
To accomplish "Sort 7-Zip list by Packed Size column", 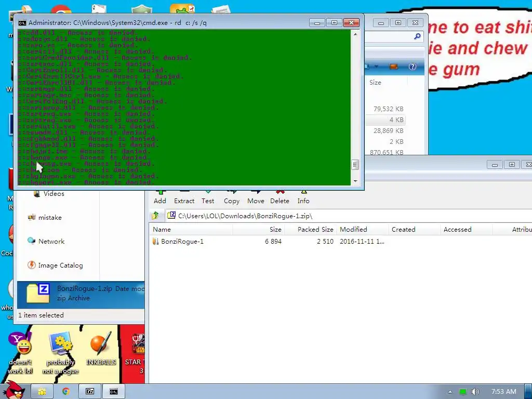I will coord(311,229).
